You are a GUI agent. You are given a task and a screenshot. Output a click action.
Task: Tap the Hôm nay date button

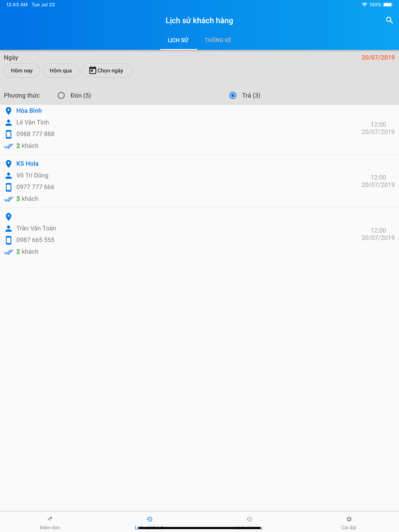tap(22, 70)
